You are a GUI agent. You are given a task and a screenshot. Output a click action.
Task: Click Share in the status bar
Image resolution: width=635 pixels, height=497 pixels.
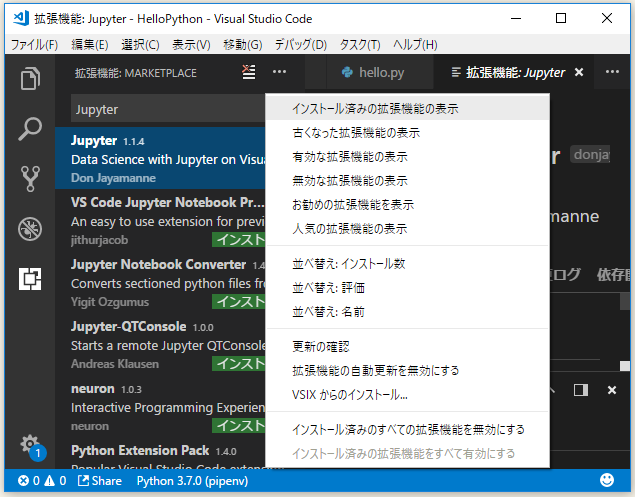click(100, 481)
